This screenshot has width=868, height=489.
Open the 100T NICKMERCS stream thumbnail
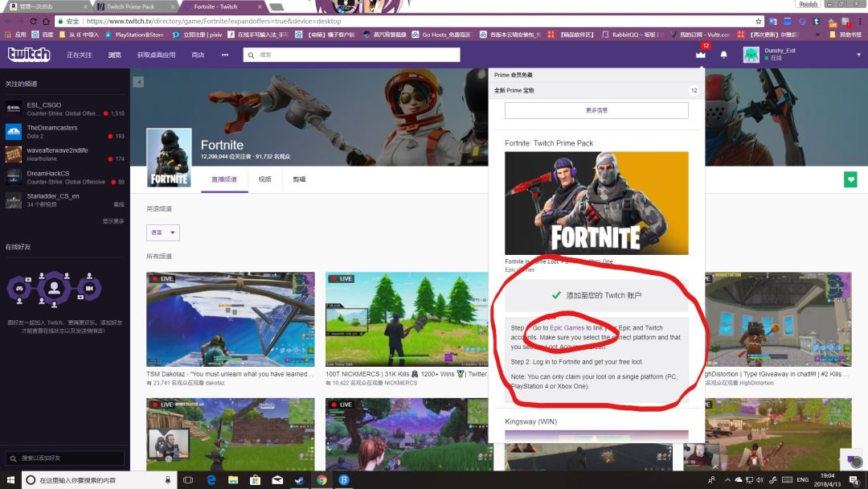click(x=408, y=319)
